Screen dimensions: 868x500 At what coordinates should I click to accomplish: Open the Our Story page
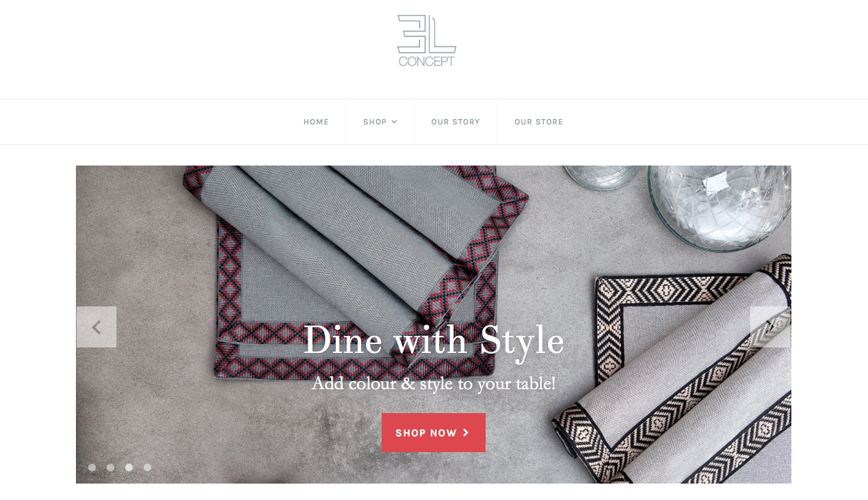[456, 122]
